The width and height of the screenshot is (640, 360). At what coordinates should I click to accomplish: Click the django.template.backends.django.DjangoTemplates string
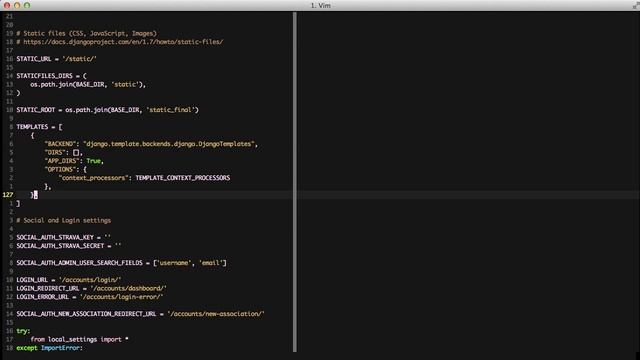point(169,144)
